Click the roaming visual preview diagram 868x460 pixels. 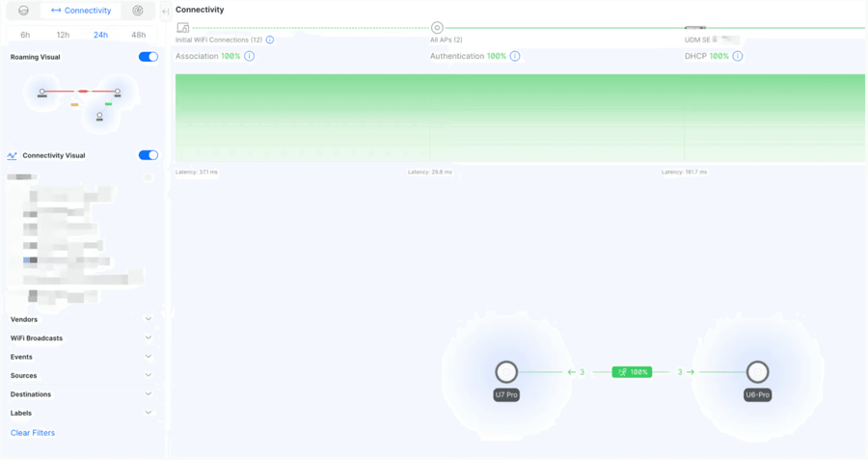tap(80, 101)
